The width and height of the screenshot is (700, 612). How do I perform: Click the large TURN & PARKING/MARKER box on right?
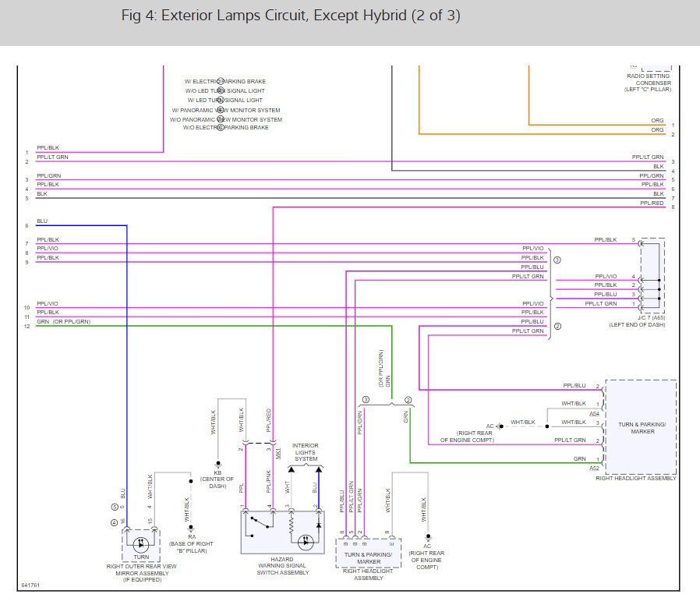coord(641,426)
